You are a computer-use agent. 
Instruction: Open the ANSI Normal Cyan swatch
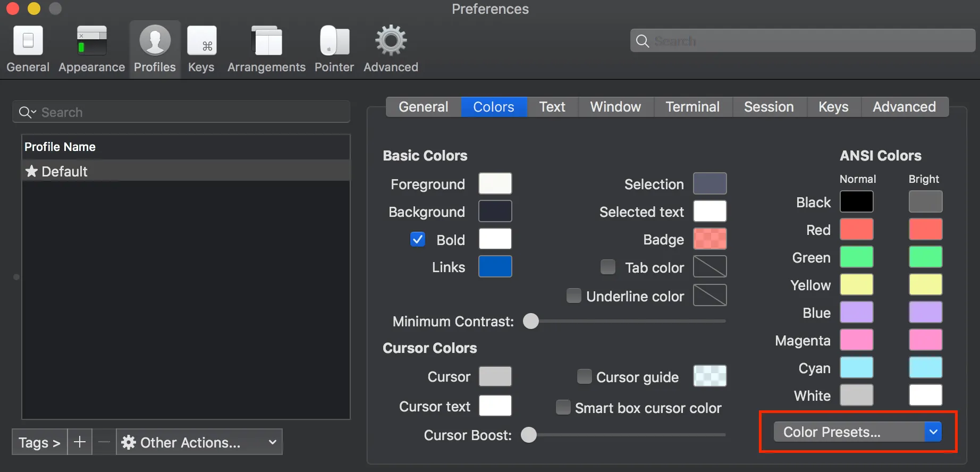point(857,367)
